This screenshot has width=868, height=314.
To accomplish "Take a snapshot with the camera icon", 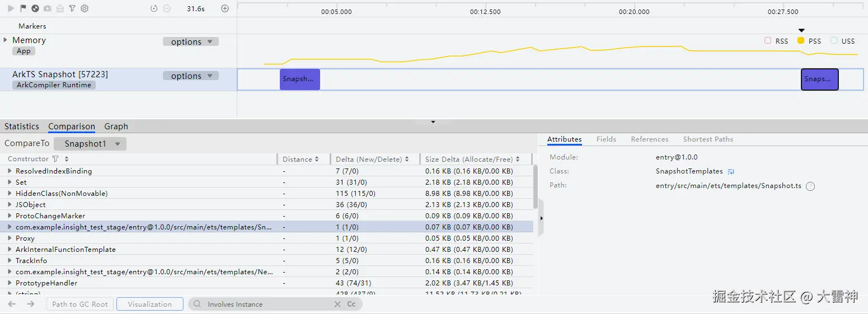I will (x=48, y=8).
